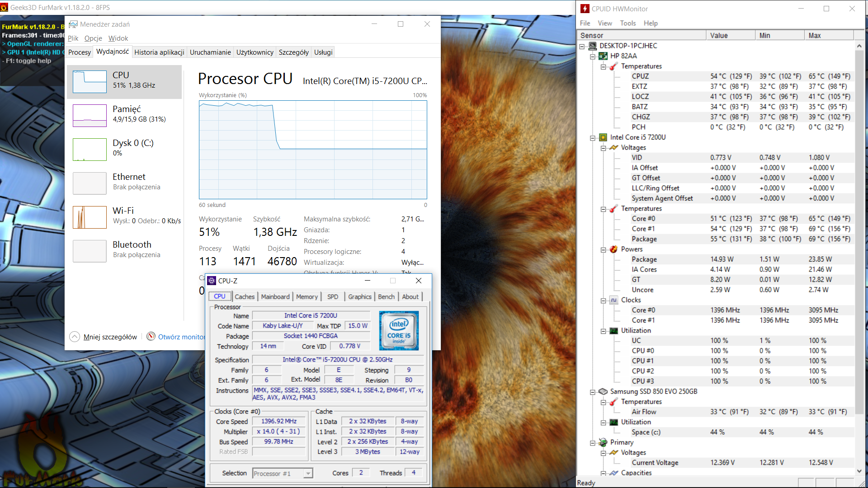This screenshot has height=488, width=868.
Task: Click the HWMonitor scrollbar up arrow
Action: coord(859,46)
